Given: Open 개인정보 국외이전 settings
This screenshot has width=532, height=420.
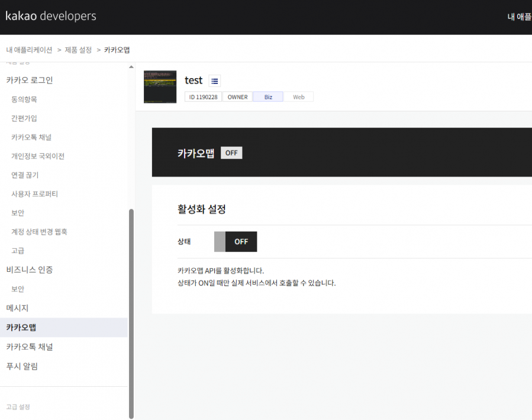Looking at the screenshot, I should pyautogui.click(x=38, y=156).
